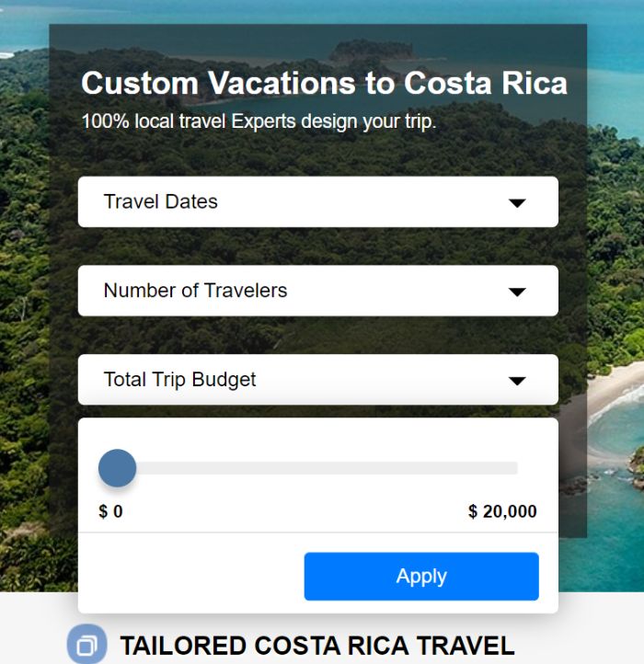The width and height of the screenshot is (644, 664).
Task: Collapse the Total Trip Budget dropdown
Action: coord(318,380)
